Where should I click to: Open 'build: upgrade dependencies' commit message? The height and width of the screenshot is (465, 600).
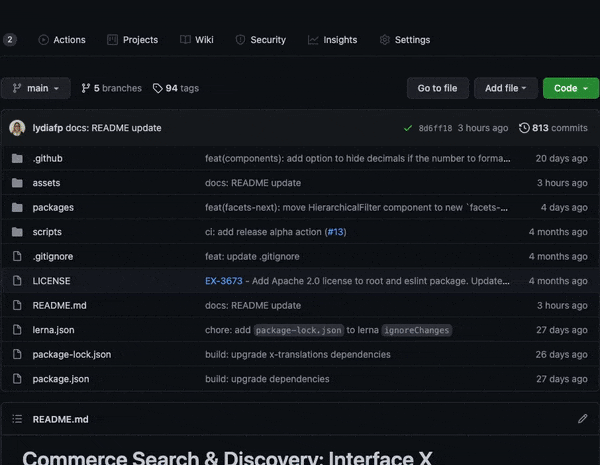click(267, 379)
